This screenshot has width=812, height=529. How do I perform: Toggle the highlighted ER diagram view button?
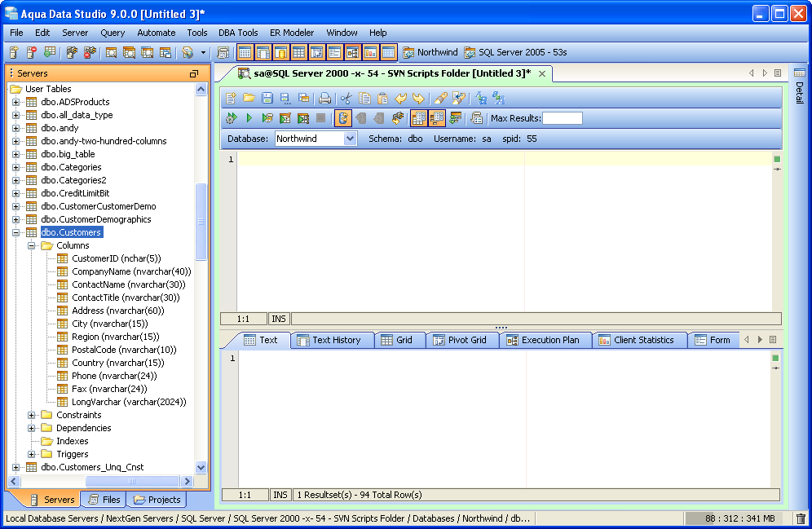[353, 52]
